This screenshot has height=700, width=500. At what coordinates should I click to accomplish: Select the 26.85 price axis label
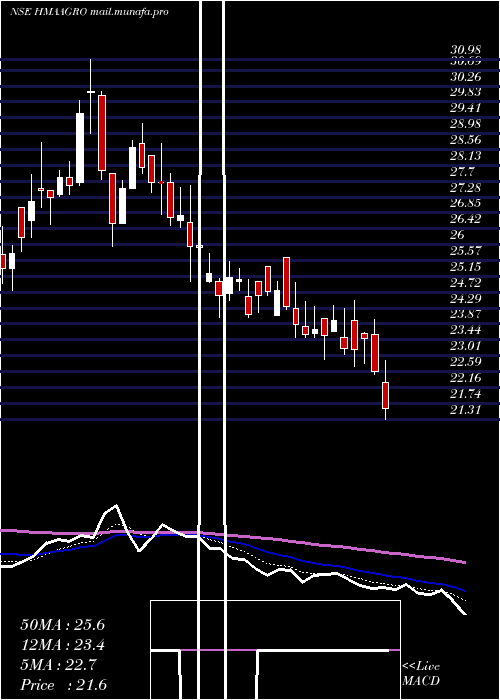tap(466, 203)
